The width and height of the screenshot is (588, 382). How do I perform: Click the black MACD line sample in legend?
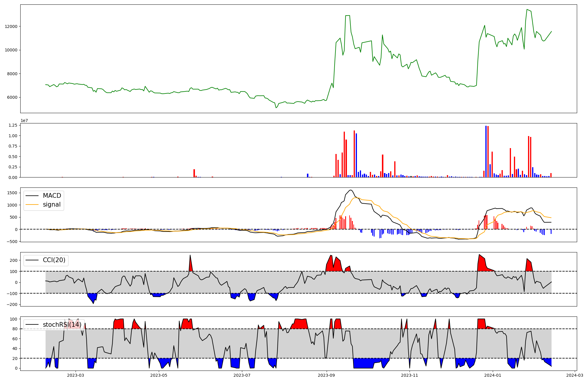pos(32,196)
